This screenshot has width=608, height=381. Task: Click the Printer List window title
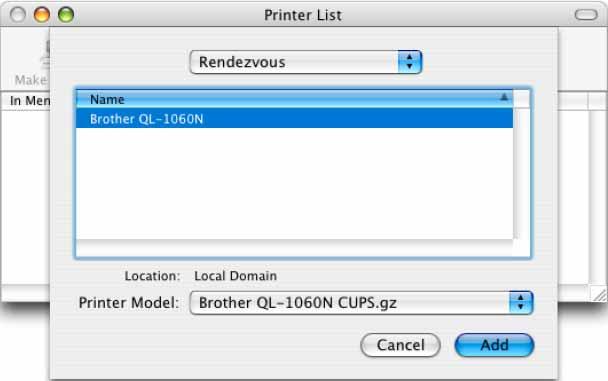pyautogui.click(x=303, y=15)
